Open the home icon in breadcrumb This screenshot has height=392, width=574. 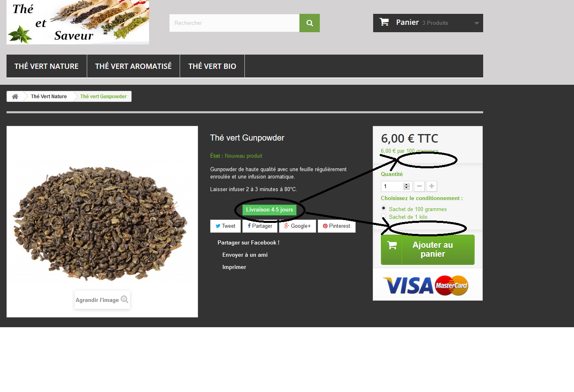click(15, 97)
